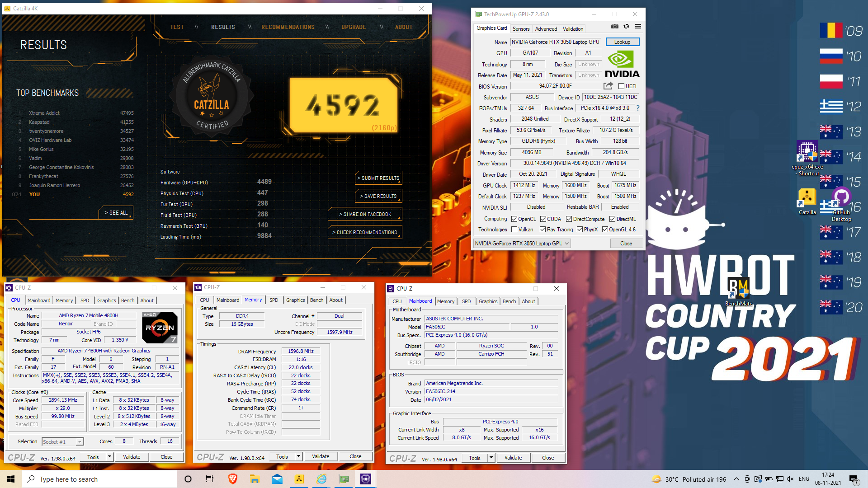Click the muted volume icon in system tray

click(x=790, y=479)
